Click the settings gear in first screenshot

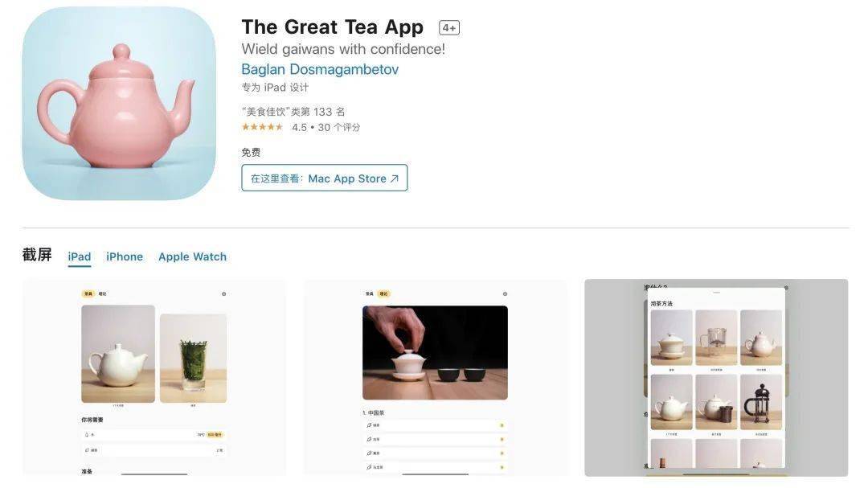click(223, 294)
